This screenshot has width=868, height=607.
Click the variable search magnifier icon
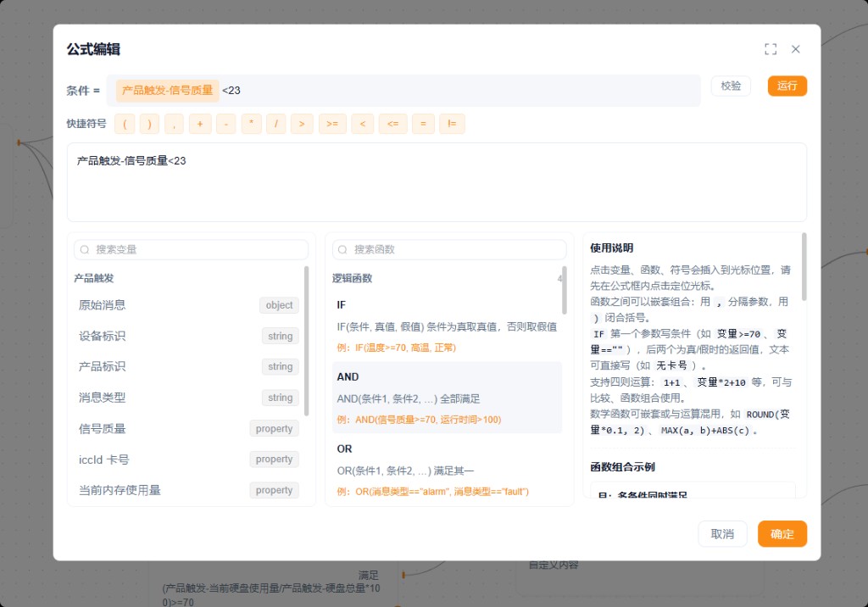(x=85, y=250)
